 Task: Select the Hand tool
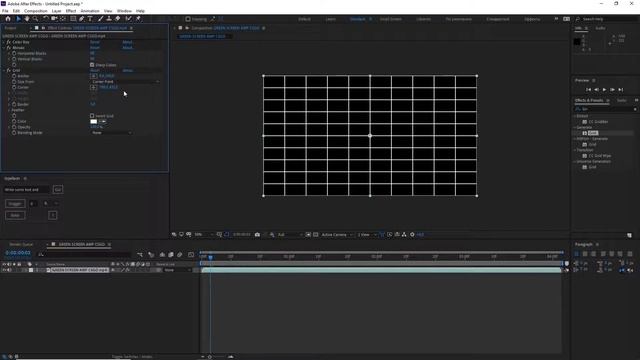coord(27,19)
